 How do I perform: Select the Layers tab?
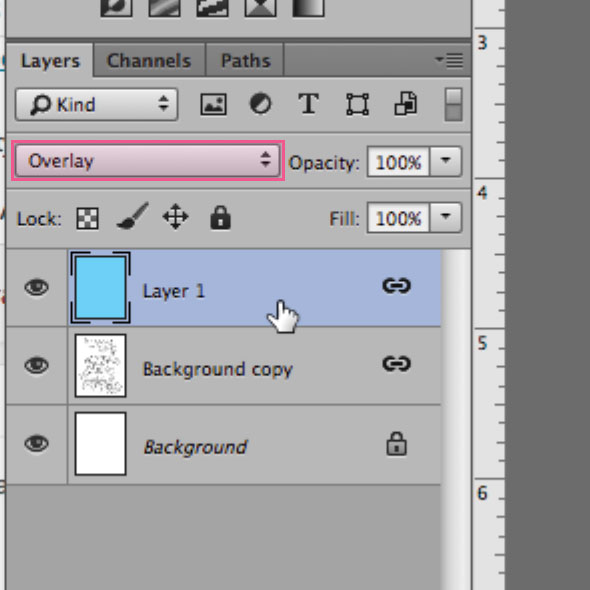(50, 61)
